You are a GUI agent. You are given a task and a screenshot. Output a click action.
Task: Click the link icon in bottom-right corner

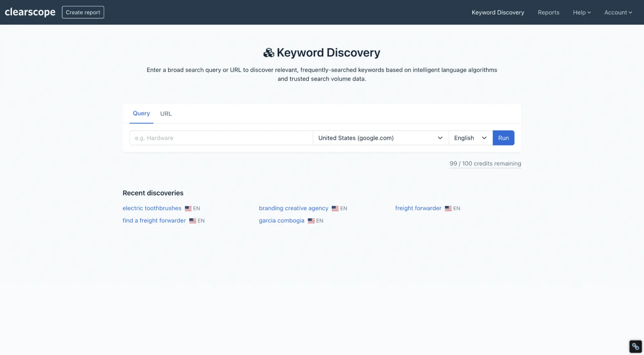tap(635, 347)
